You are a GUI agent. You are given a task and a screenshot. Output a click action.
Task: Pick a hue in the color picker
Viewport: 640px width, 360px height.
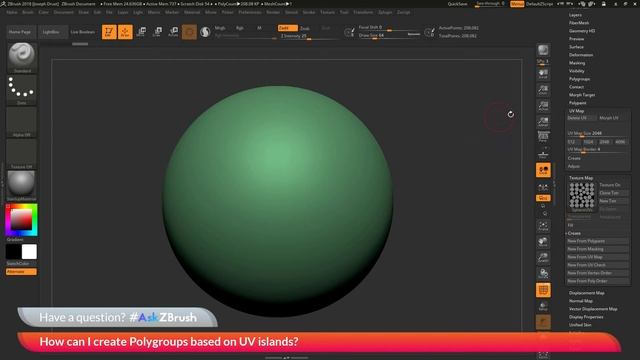(x=22, y=220)
